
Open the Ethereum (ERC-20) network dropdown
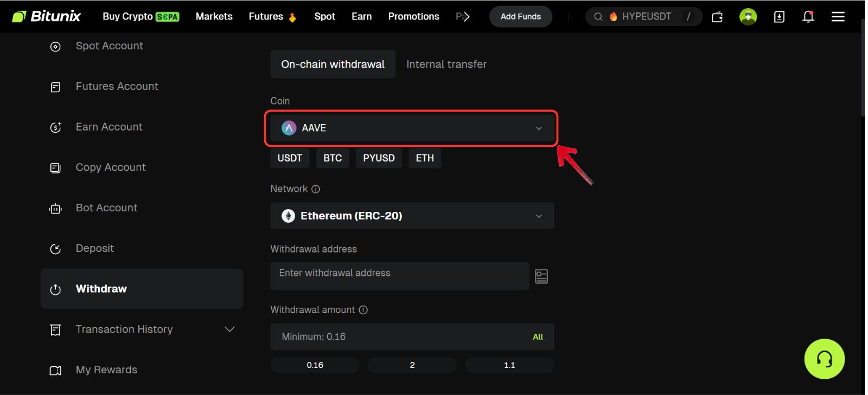click(412, 216)
